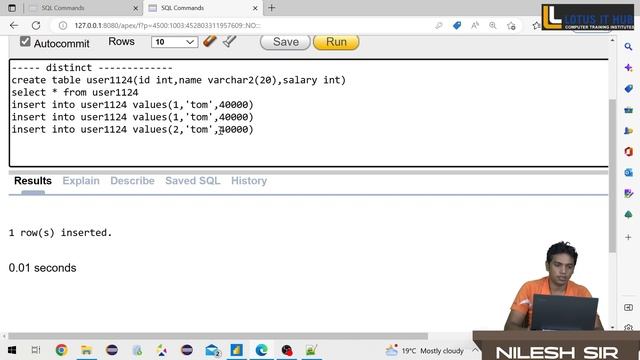Click the insert values(2,'tom',40000) line

click(132, 129)
